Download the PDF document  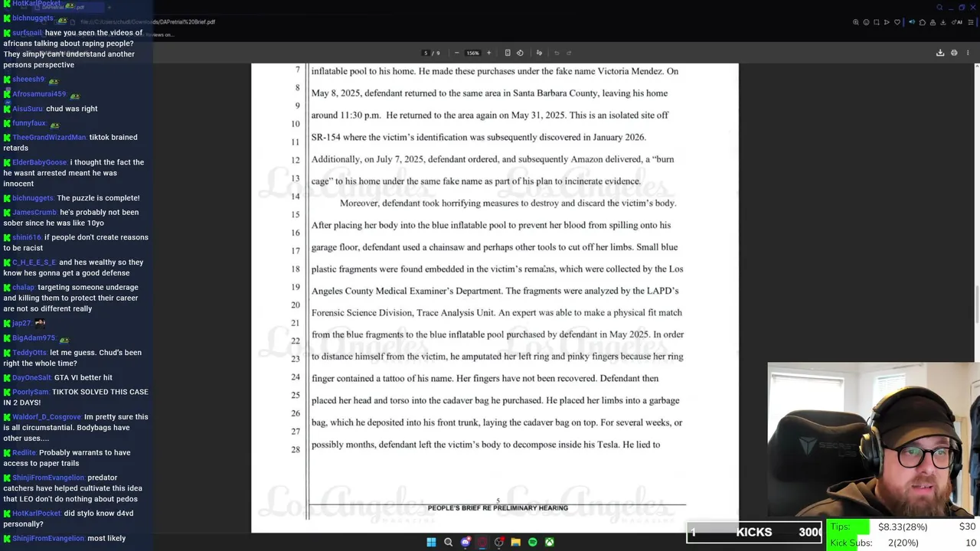(940, 53)
